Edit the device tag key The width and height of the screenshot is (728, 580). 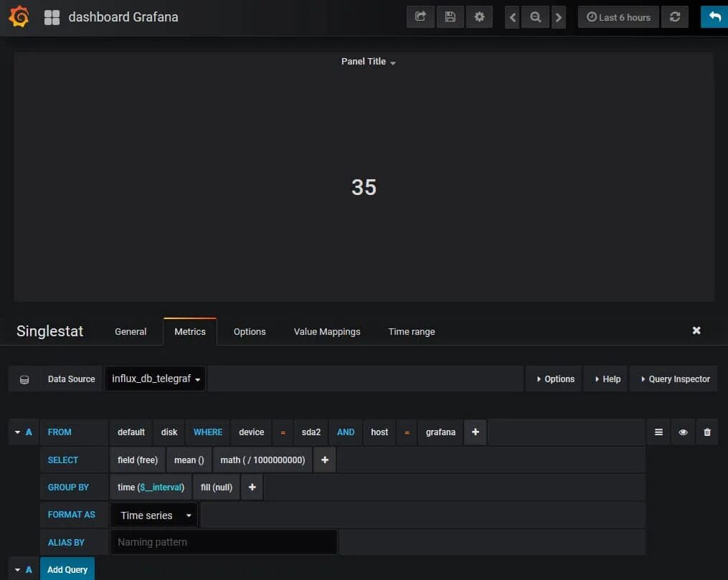click(251, 432)
